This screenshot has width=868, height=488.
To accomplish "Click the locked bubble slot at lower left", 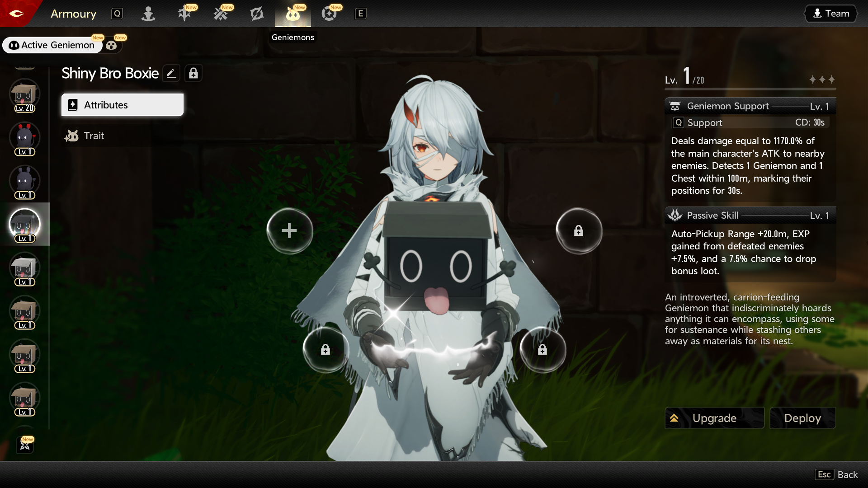I will (x=325, y=349).
